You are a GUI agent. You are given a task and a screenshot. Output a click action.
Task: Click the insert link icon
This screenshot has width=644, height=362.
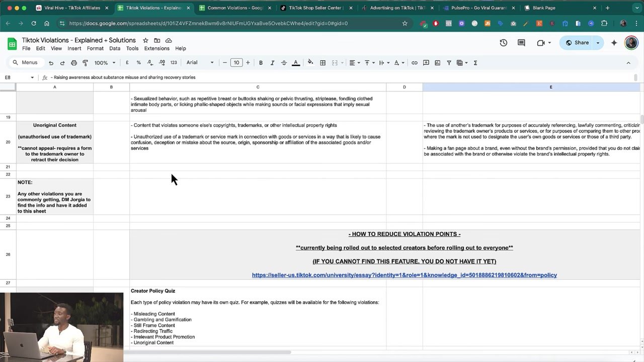[415, 63]
